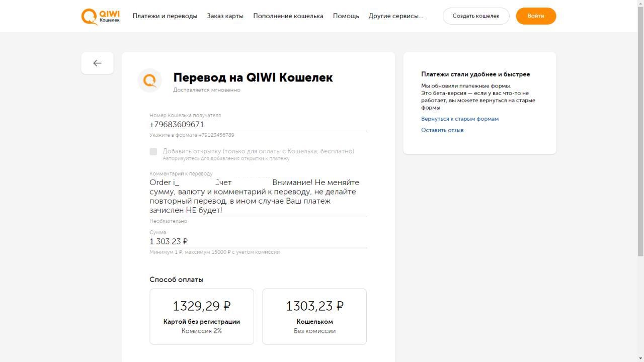
Task: Select Картой без регистрации payment option
Action: click(x=202, y=316)
